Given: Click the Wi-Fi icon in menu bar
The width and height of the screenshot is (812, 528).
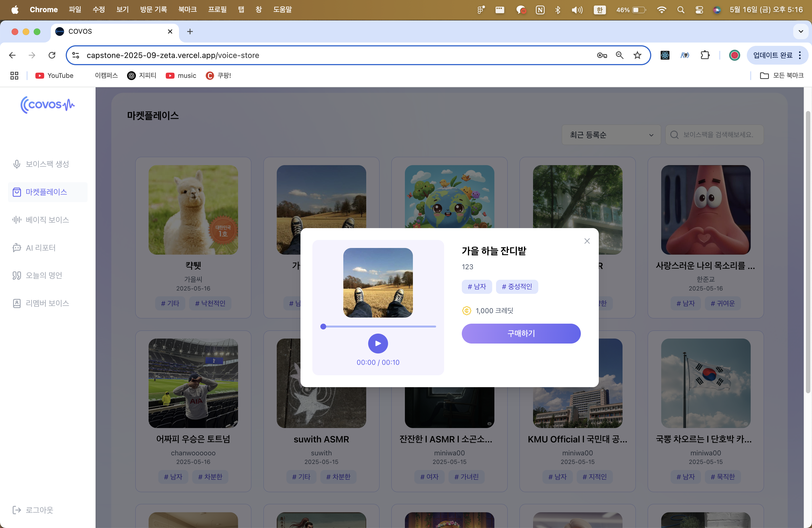Looking at the screenshot, I should click(x=661, y=10).
